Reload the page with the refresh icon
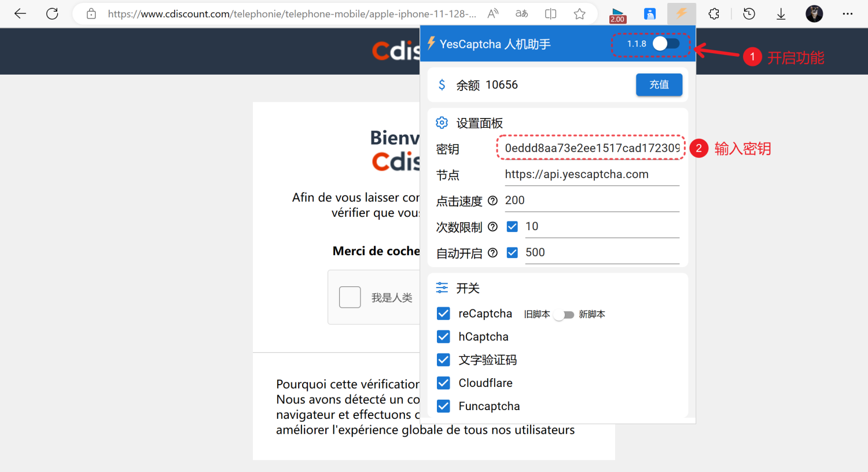Screen dimensions: 868x472 [x=52, y=14]
